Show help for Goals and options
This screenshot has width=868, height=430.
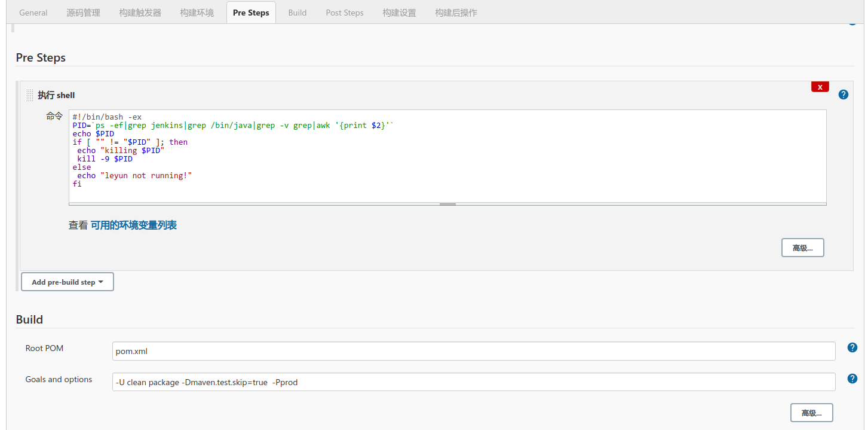[852, 379]
